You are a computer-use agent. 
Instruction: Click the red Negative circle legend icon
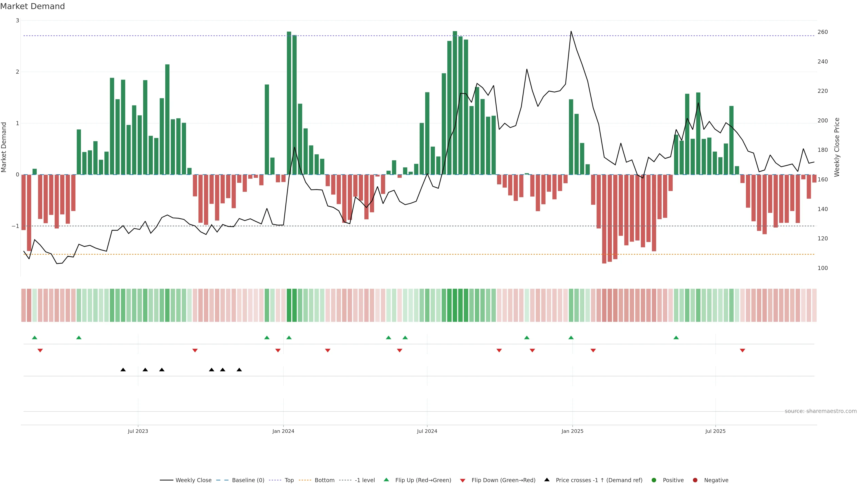(x=695, y=480)
